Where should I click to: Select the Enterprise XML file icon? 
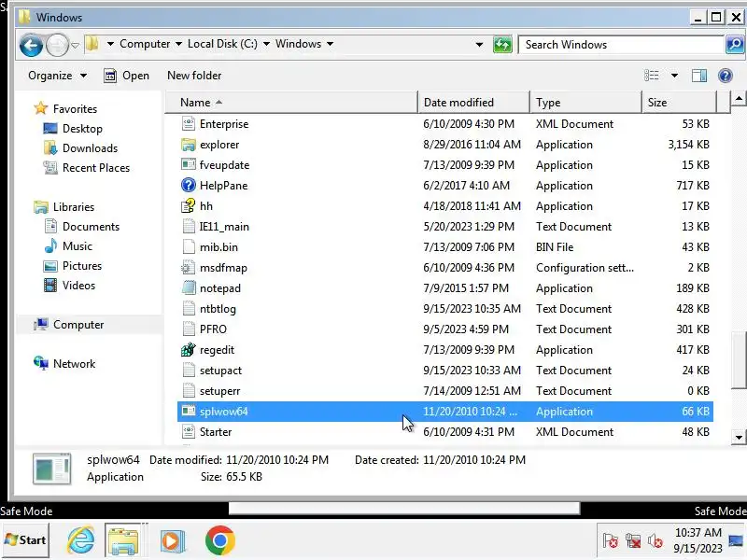point(189,124)
